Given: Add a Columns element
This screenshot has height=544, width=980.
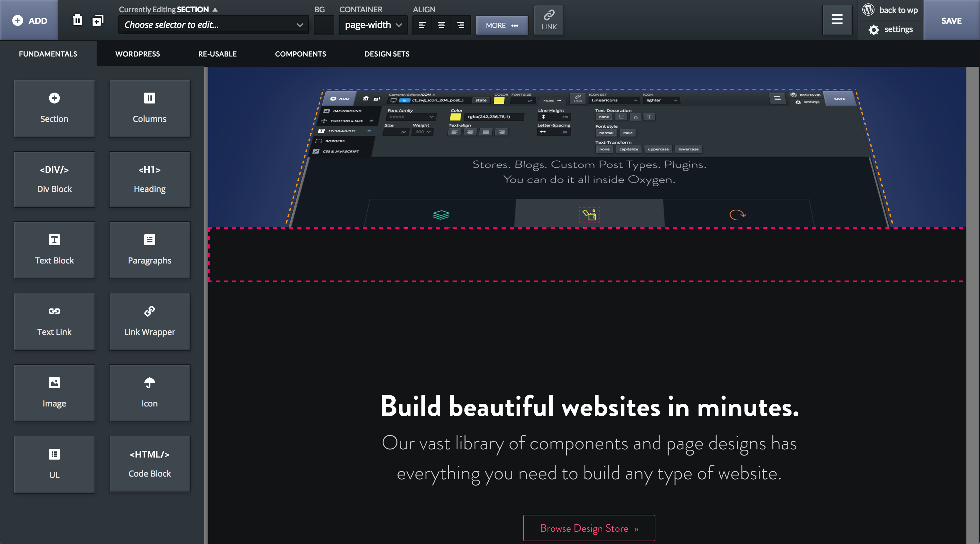Looking at the screenshot, I should pyautogui.click(x=149, y=108).
